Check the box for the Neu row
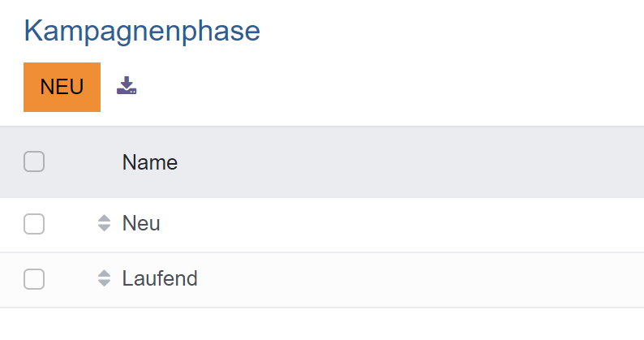Viewport: 644px width, 340px height. pyautogui.click(x=34, y=224)
